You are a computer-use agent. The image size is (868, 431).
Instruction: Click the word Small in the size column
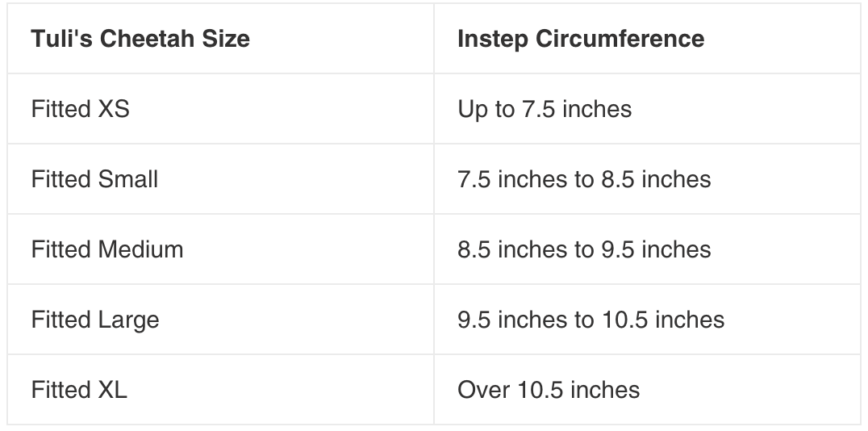click(x=127, y=179)
